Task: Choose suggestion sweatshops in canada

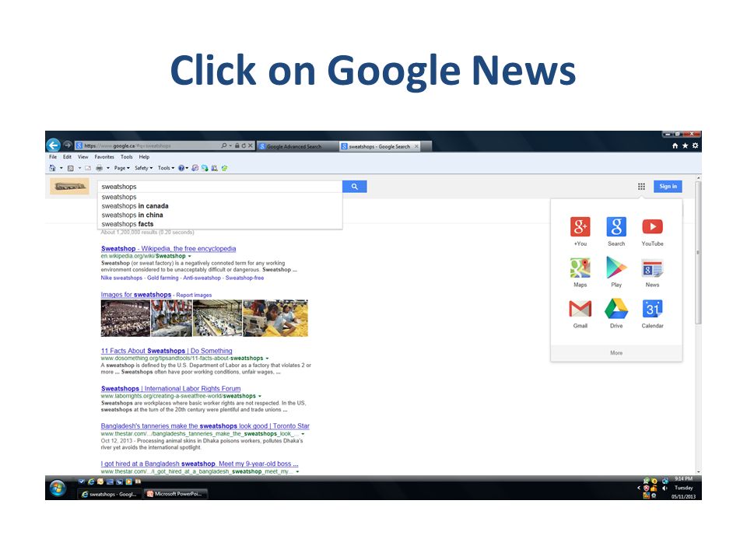Action: click(220, 205)
